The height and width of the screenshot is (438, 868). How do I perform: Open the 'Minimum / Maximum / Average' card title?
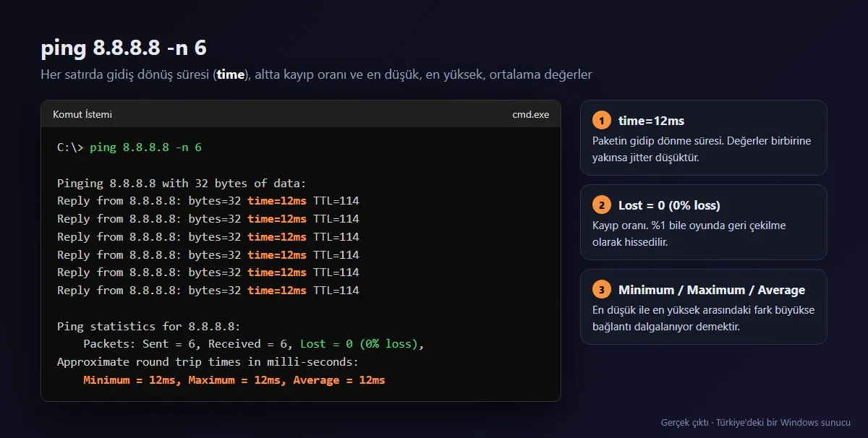point(712,290)
